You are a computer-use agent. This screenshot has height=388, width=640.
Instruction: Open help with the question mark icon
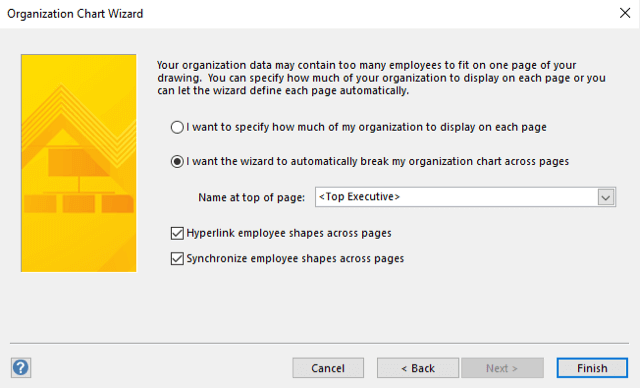21,368
